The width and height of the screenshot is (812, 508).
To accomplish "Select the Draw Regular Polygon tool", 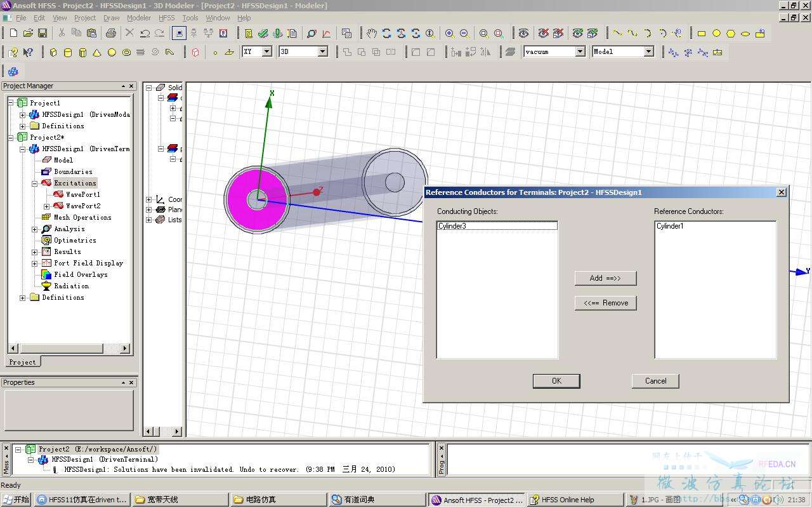I will [x=731, y=33].
